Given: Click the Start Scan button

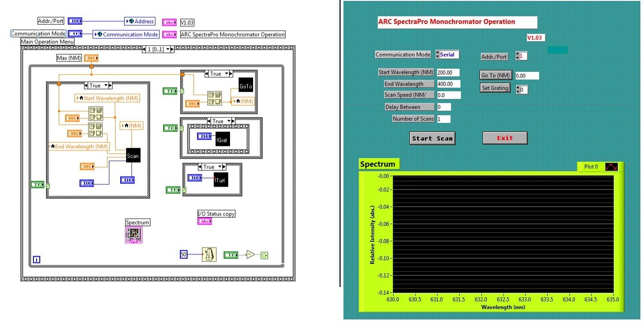Looking at the screenshot, I should 432,138.
